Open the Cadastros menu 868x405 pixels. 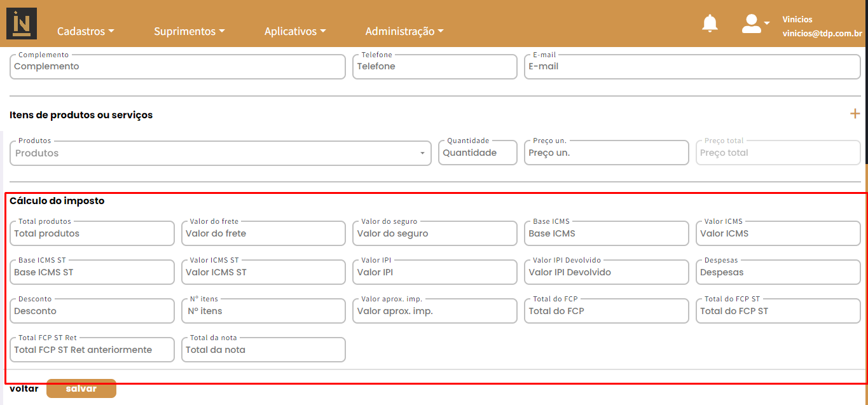click(x=86, y=31)
